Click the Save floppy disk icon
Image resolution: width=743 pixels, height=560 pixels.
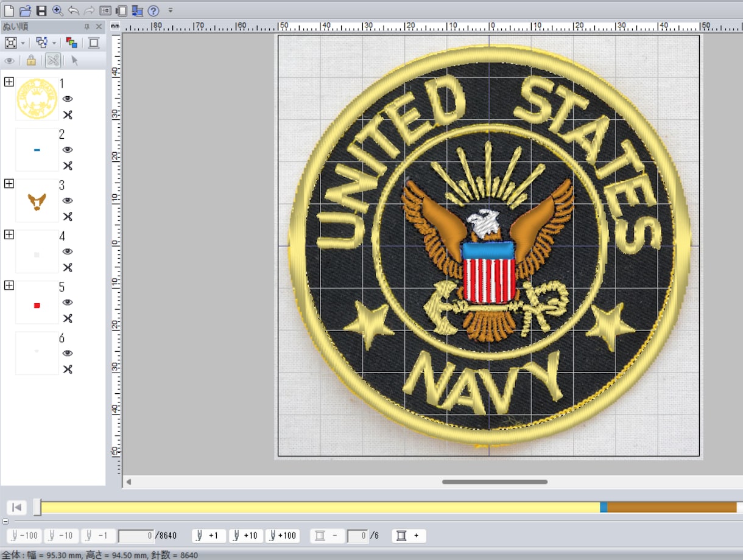point(41,10)
